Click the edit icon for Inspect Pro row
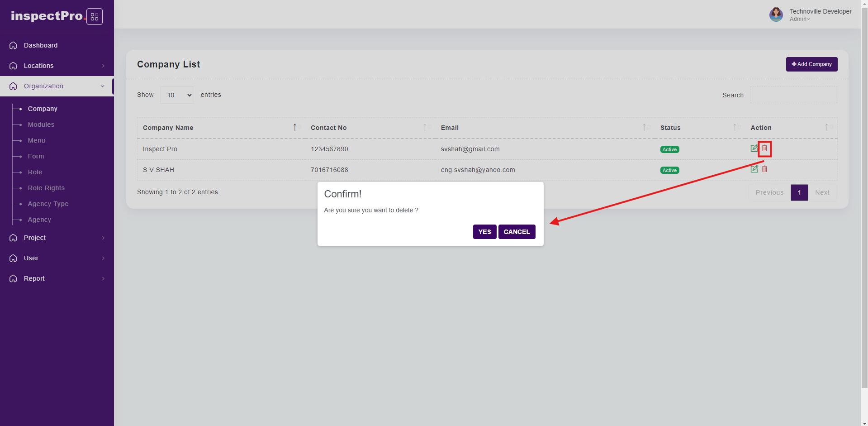Viewport: 868px width, 426px height. (754, 148)
